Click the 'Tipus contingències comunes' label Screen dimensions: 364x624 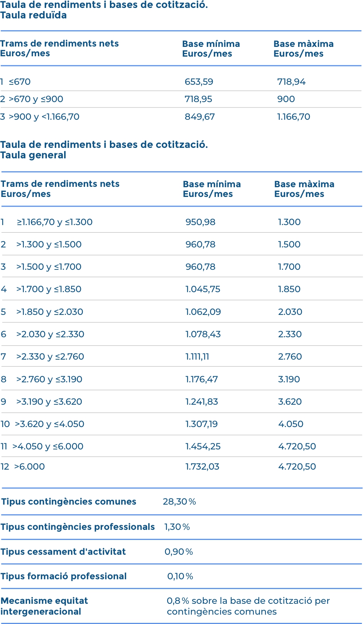point(69,502)
